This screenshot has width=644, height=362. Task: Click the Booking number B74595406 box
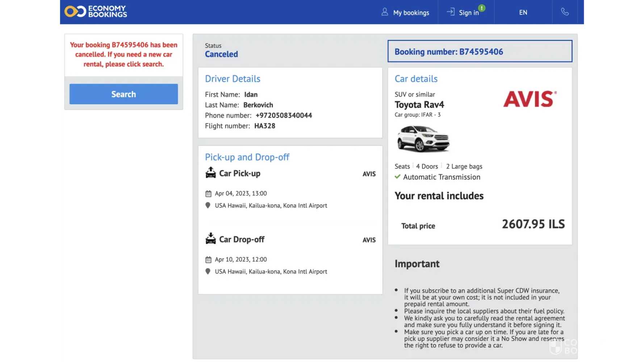point(480,51)
